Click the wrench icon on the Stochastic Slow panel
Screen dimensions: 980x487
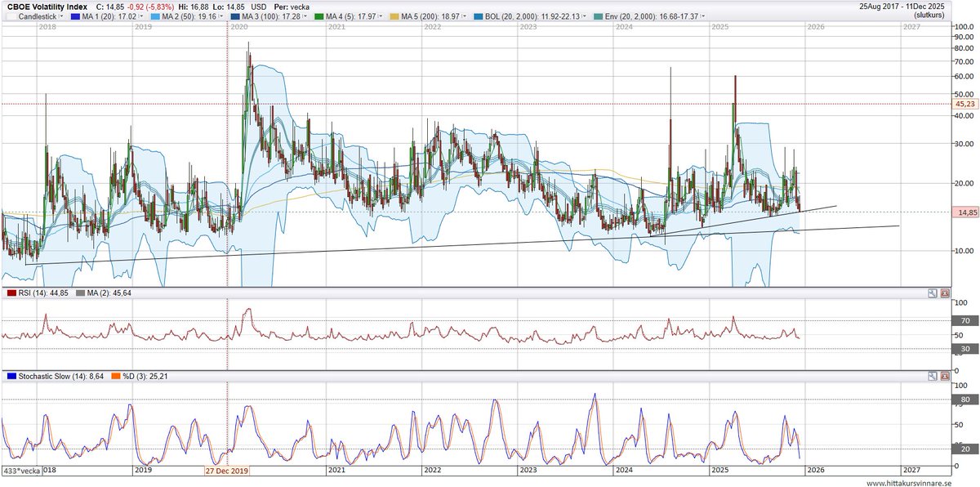click(932, 377)
